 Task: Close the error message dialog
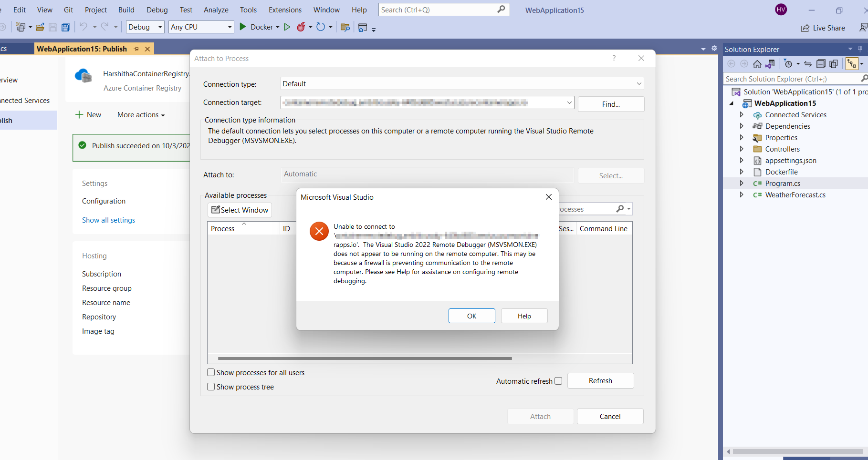click(x=549, y=197)
